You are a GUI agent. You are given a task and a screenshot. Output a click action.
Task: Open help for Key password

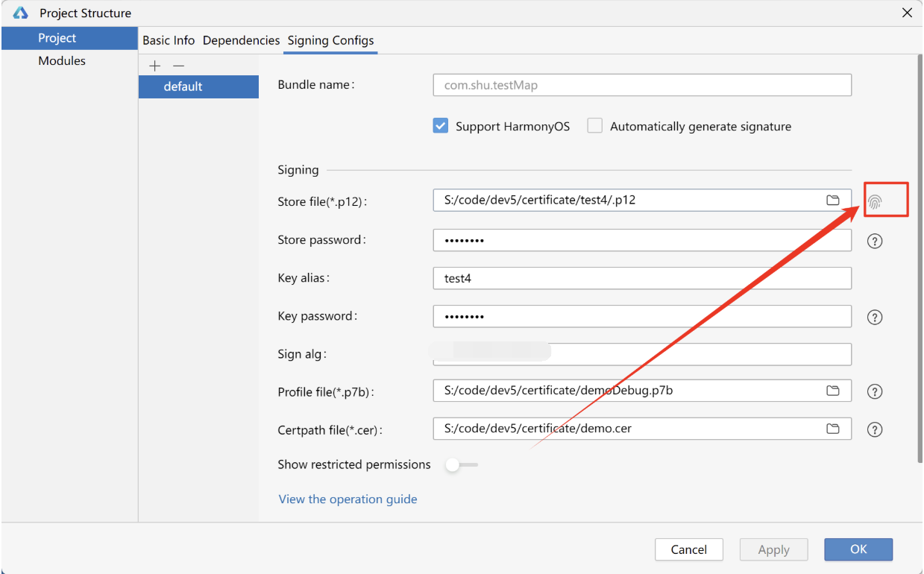pyautogui.click(x=875, y=317)
